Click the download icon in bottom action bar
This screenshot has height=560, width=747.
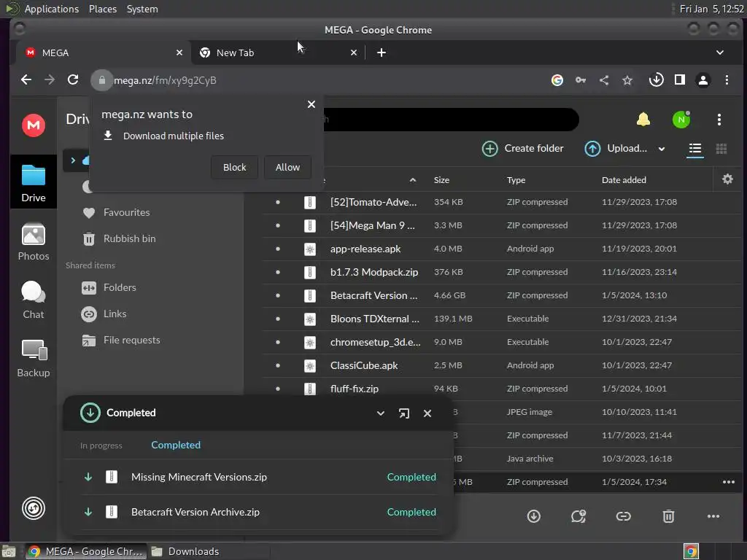533,516
